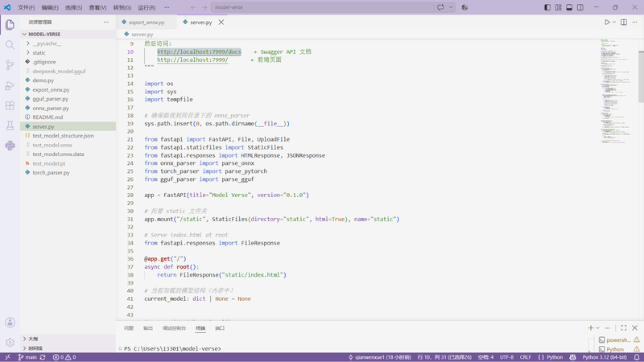Follow the http://localhost:7999/ link
The height and width of the screenshot is (362, 644).
(192, 60)
